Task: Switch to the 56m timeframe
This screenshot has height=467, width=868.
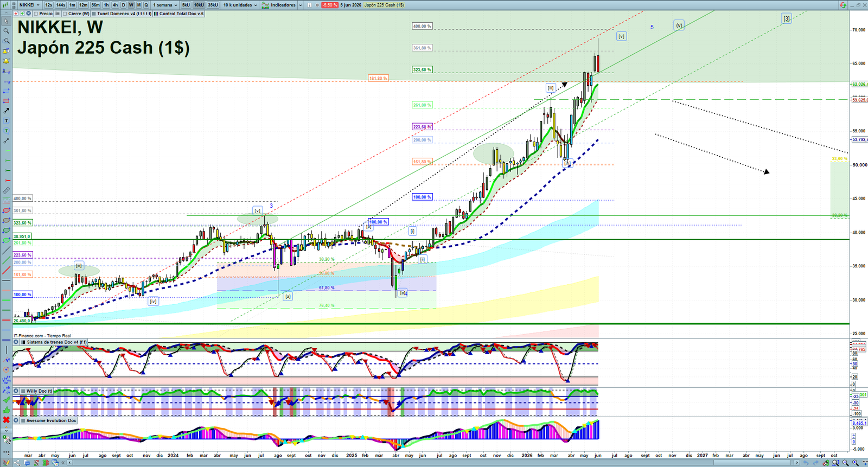Action: pyautogui.click(x=95, y=5)
